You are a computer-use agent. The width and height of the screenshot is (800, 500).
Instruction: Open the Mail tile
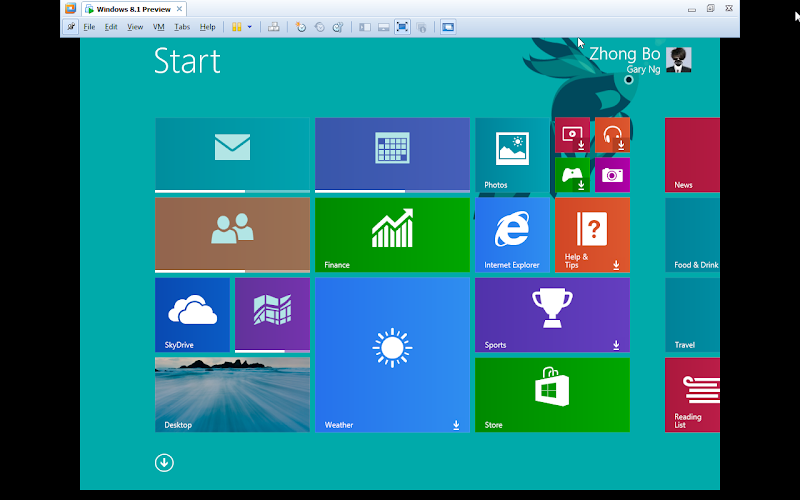click(232, 155)
